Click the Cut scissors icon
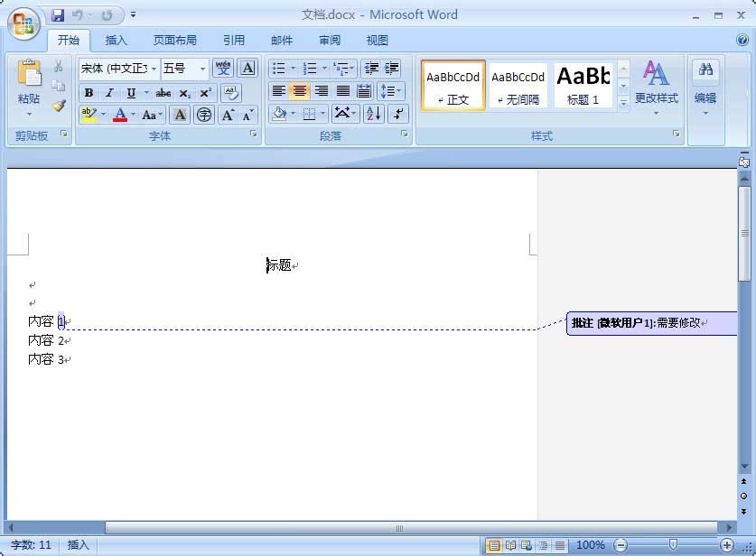 click(59, 67)
